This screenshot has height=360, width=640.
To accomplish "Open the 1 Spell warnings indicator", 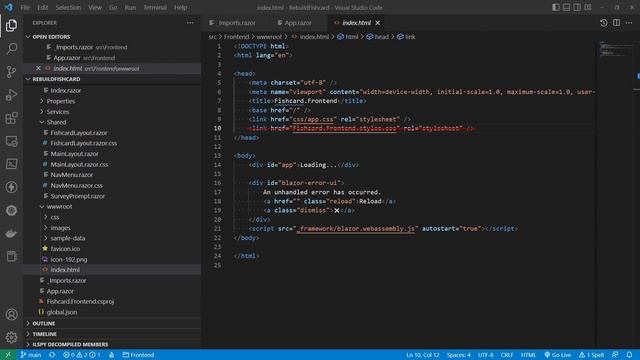I will tap(591, 355).
